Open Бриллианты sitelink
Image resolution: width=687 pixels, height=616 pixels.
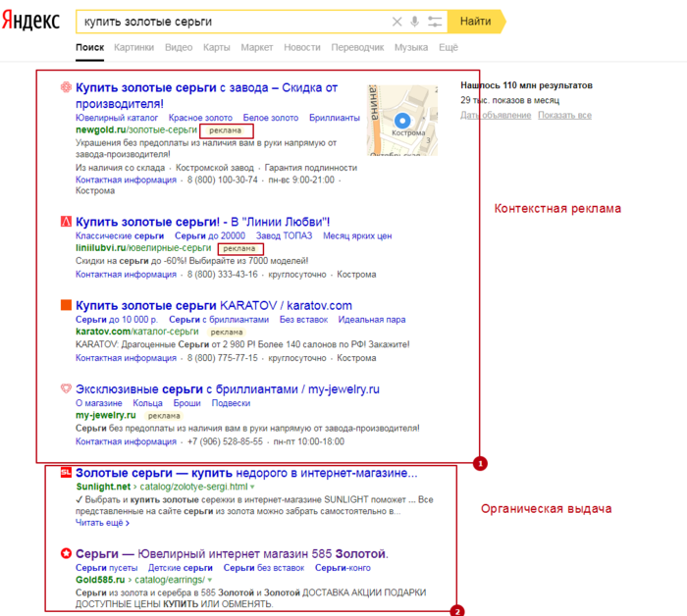(x=335, y=118)
